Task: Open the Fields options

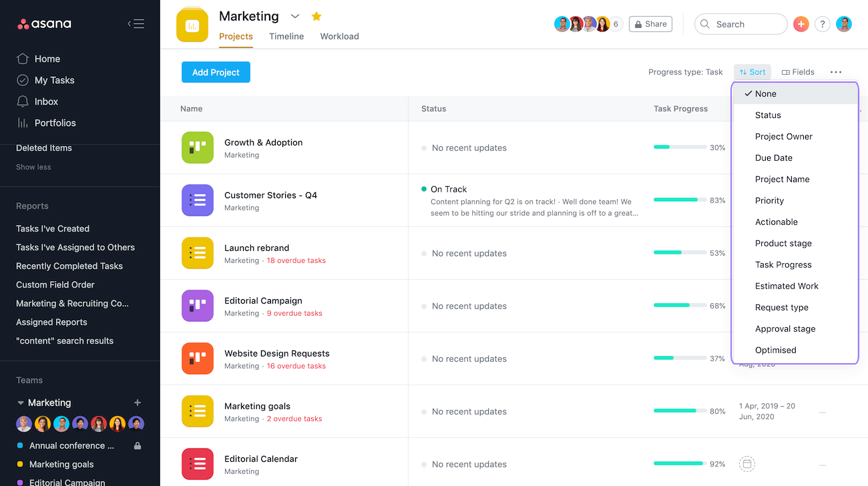Action: coord(798,72)
